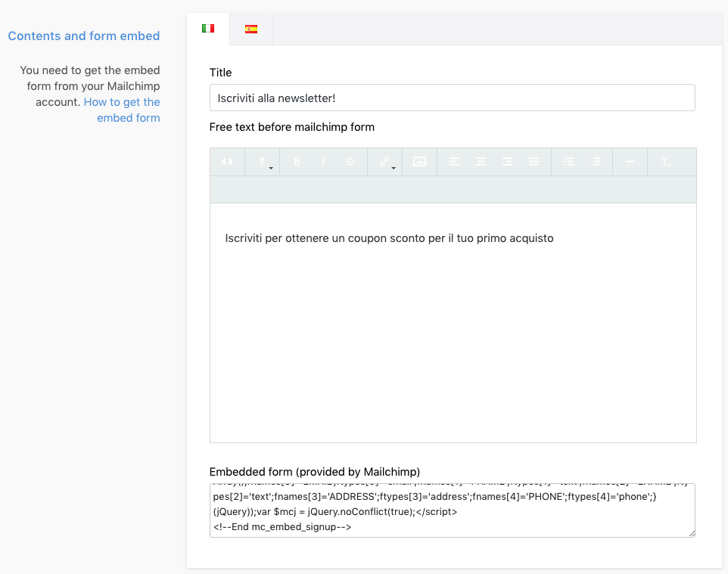The image size is (728, 574).
Task: Clear text formatting
Action: pos(666,162)
